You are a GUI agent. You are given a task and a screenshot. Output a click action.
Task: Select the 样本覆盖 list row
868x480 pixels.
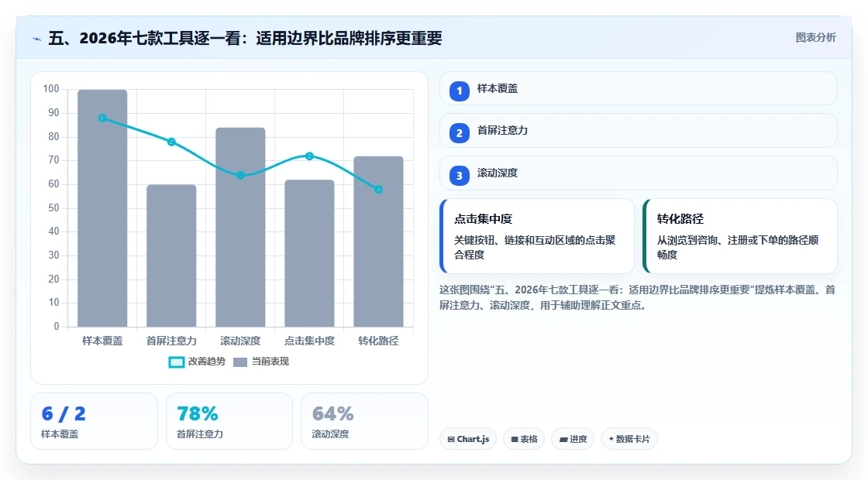(639, 88)
